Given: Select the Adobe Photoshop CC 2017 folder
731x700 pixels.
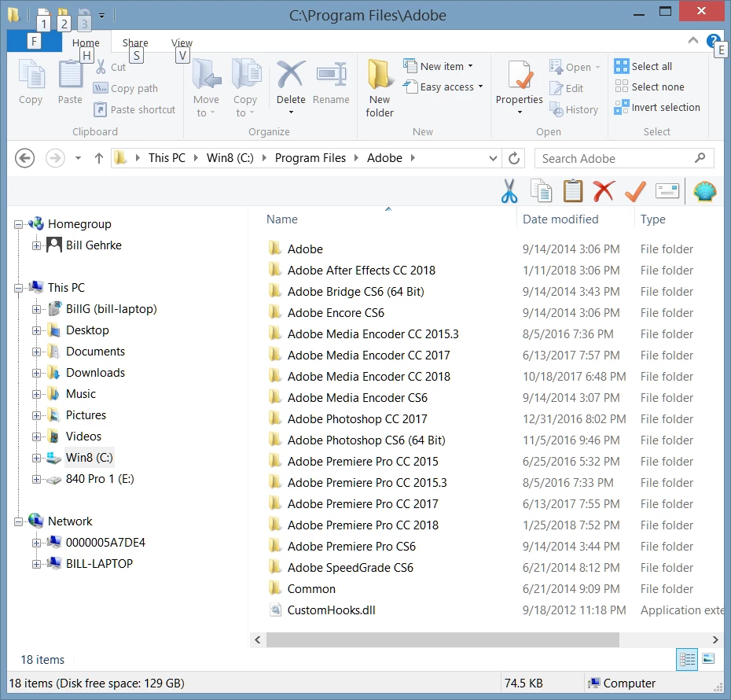Looking at the screenshot, I should [x=357, y=418].
